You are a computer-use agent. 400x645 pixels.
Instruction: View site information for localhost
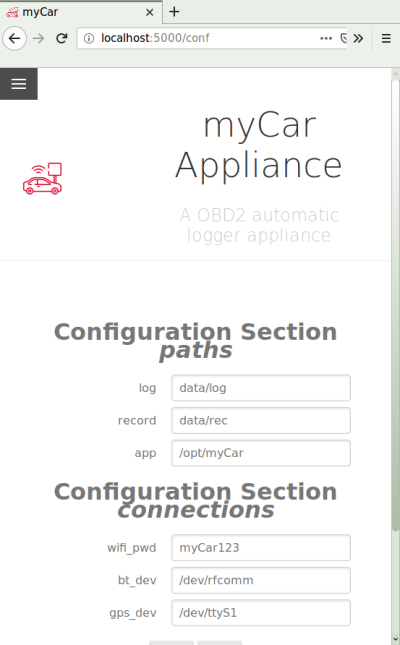[x=88, y=38]
